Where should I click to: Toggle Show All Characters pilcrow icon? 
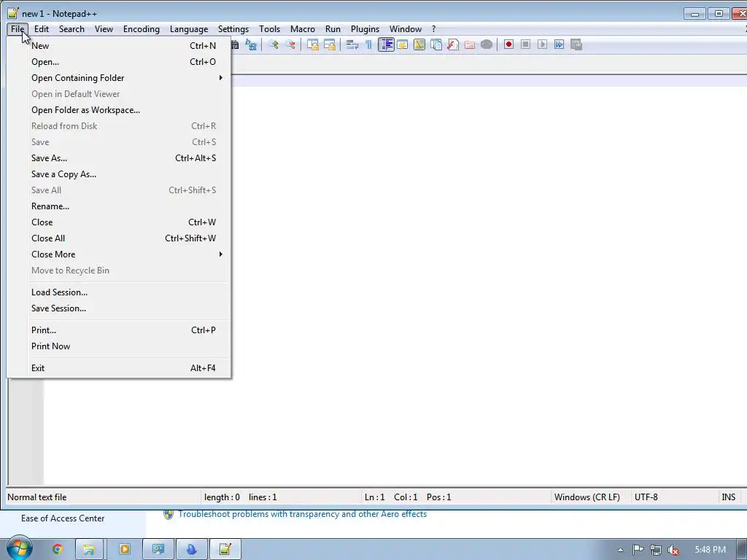[368, 44]
